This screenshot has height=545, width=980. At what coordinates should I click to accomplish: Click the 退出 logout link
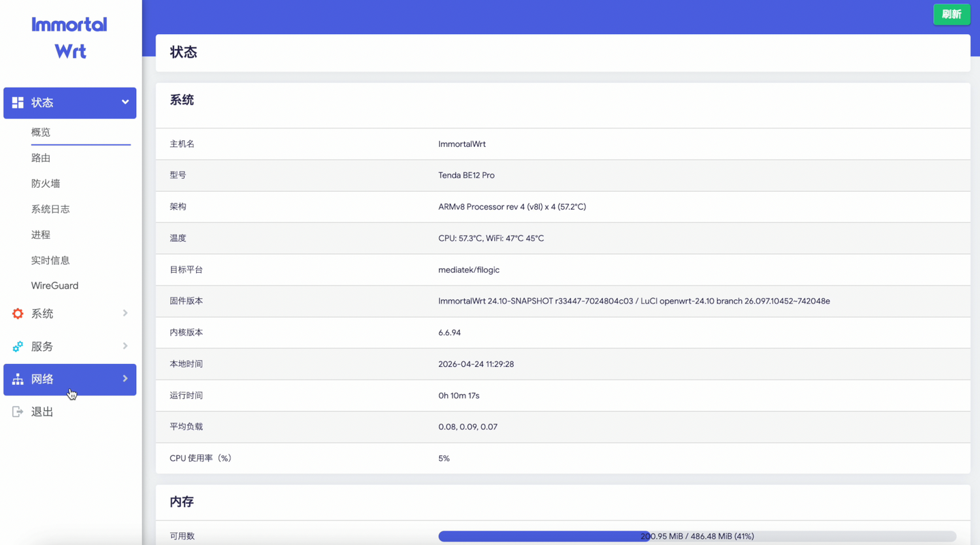42,412
